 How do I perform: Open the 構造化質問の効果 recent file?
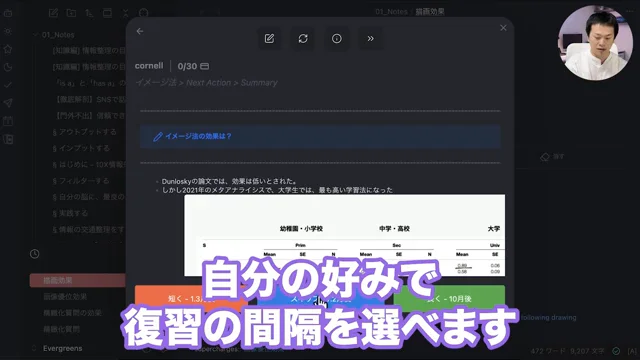[72, 313]
